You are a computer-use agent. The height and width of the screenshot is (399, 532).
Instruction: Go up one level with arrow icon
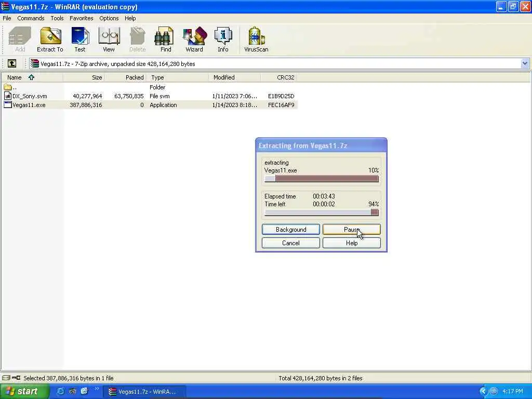(12, 63)
